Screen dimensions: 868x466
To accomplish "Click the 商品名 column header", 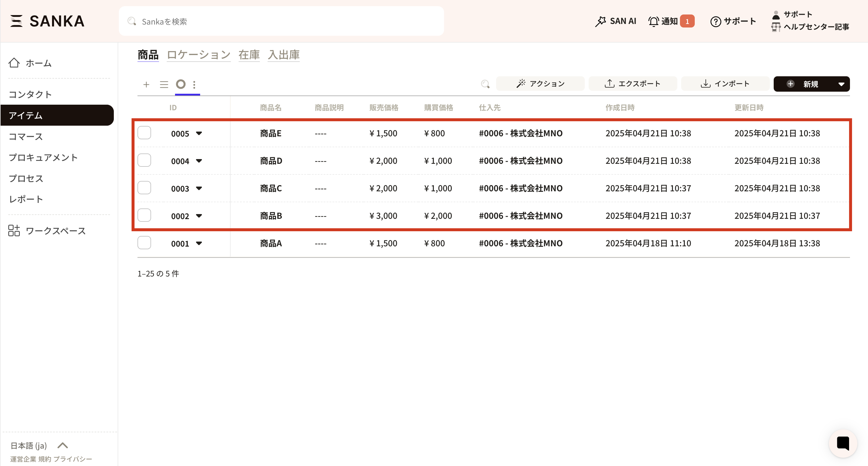I will (271, 108).
